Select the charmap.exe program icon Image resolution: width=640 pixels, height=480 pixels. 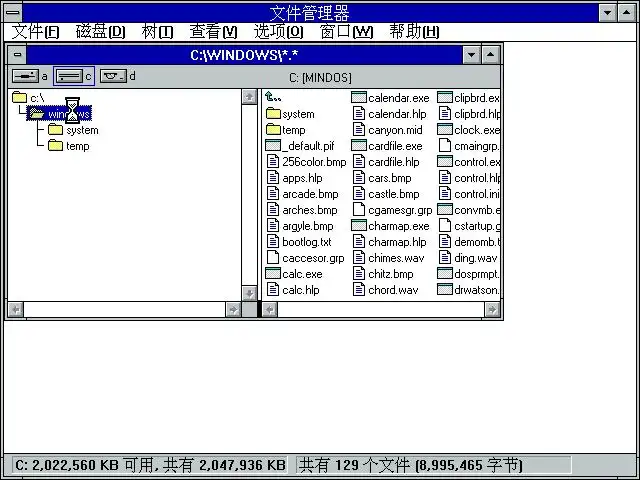click(x=359, y=226)
